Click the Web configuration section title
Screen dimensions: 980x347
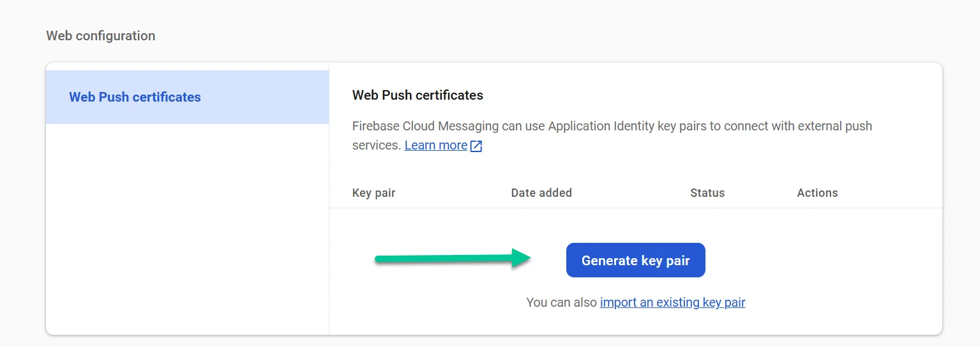[x=100, y=36]
